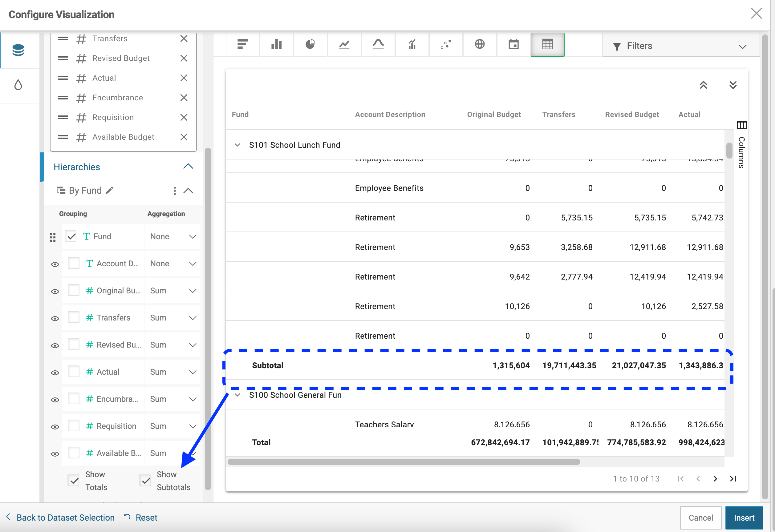775x532 pixels.
Task: Toggle the Show Subtotals checkbox
Action: [x=145, y=481]
